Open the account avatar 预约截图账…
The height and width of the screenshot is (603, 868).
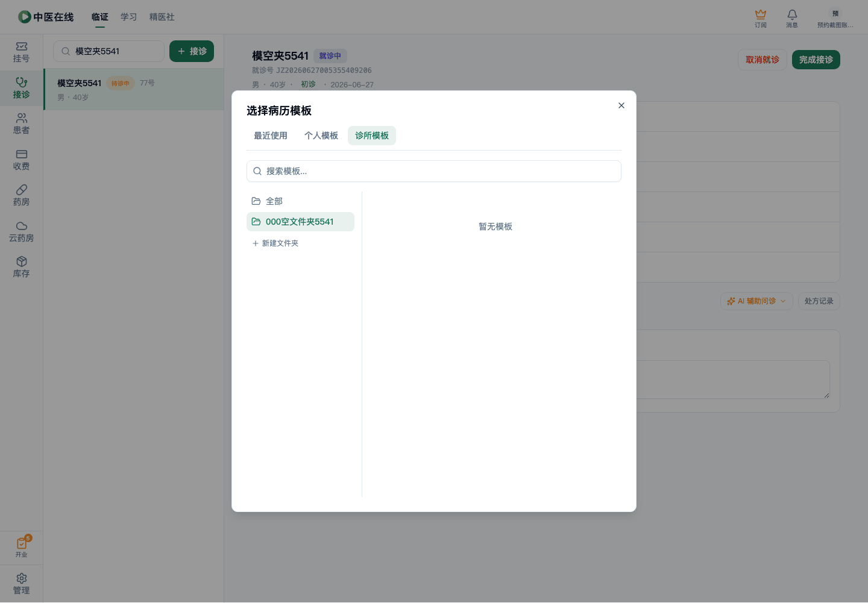pos(835,18)
